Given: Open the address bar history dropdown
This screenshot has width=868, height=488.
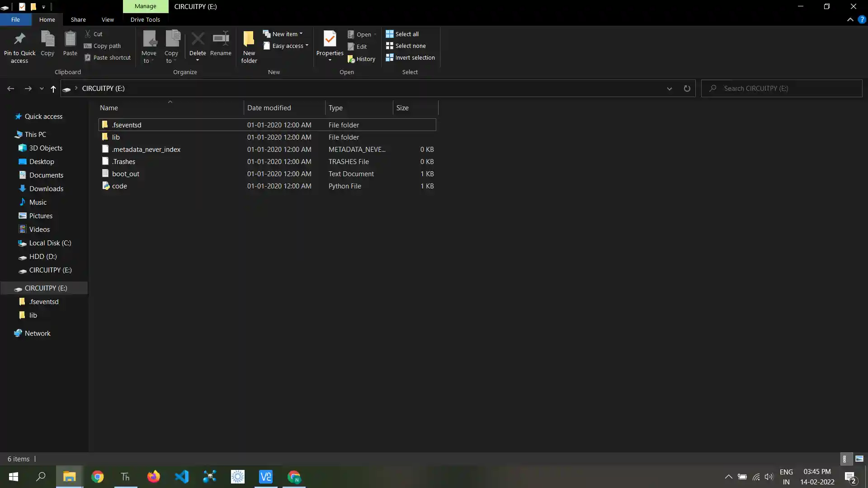Looking at the screenshot, I should pyautogui.click(x=669, y=89).
